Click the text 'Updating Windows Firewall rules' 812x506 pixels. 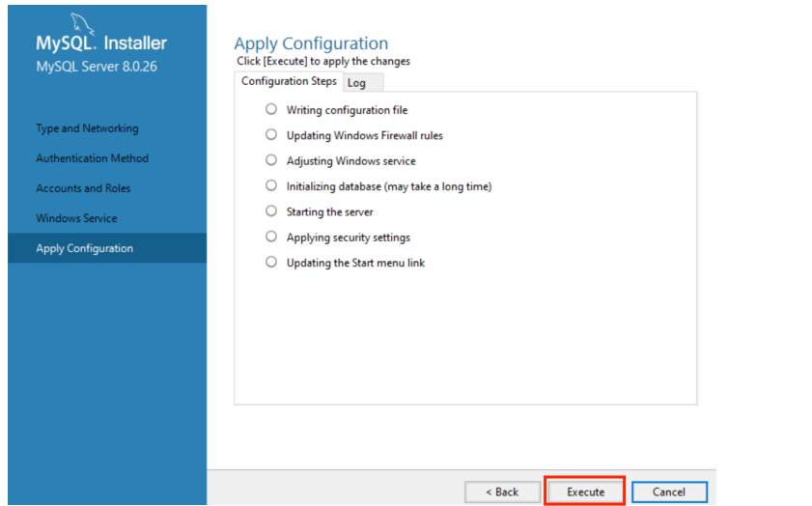(365, 135)
